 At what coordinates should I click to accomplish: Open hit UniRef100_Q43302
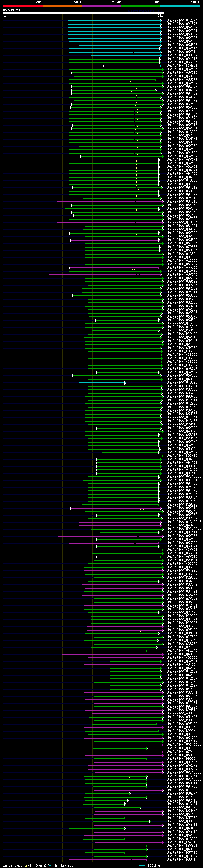pyautogui.click(x=182, y=132)
